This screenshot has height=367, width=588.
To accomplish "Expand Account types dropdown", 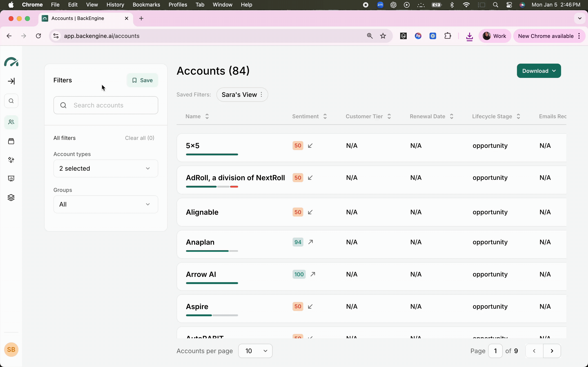I will pyautogui.click(x=106, y=168).
